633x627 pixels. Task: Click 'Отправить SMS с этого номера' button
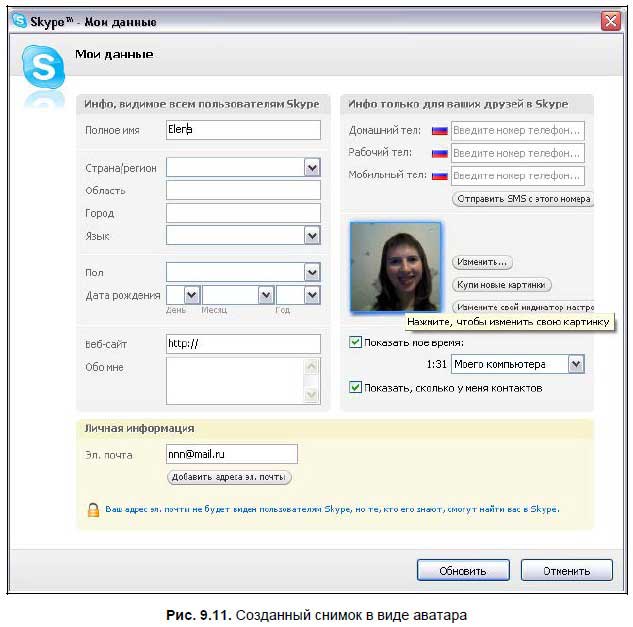[523, 199]
